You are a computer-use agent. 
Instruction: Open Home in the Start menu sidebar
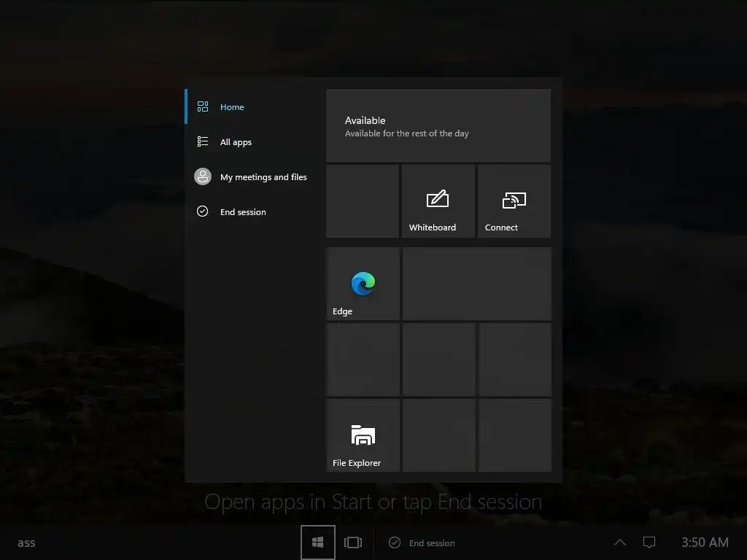(x=255, y=106)
